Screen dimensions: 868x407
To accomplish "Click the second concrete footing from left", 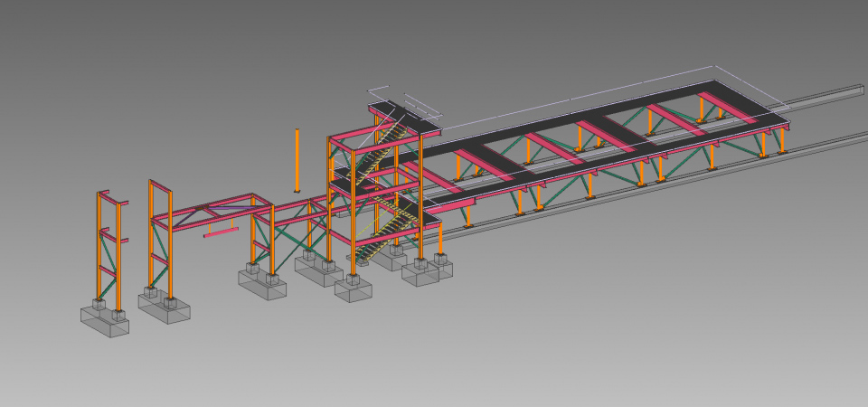I will (x=164, y=306).
